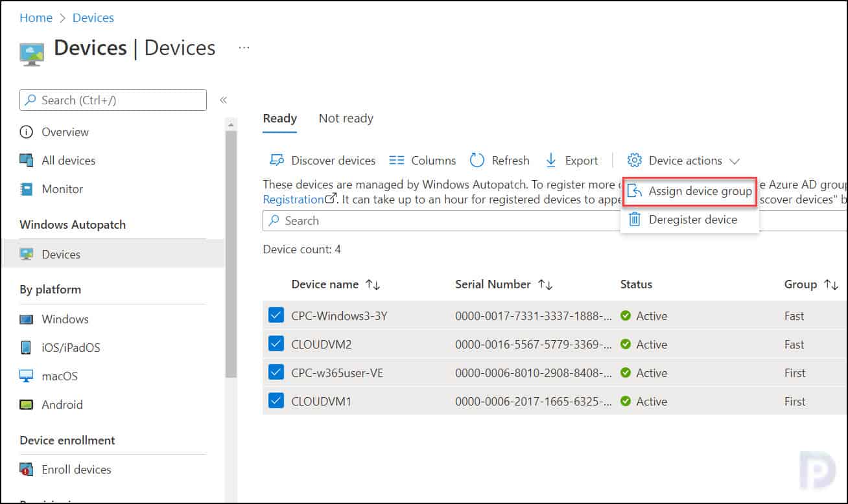
Task: Open the page ellipsis more options
Action: point(244,48)
